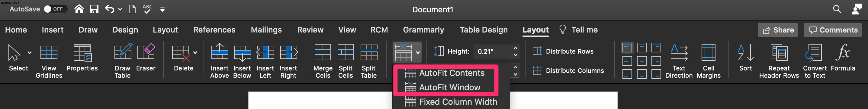Increase row height with the stepper up arrow
The height and width of the screenshot is (109, 868).
[x=515, y=48]
